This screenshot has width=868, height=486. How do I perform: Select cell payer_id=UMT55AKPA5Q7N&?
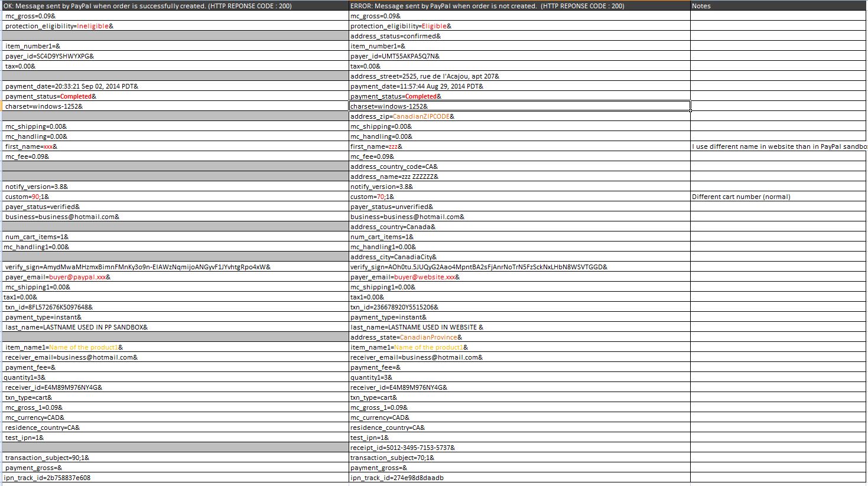[x=519, y=56]
